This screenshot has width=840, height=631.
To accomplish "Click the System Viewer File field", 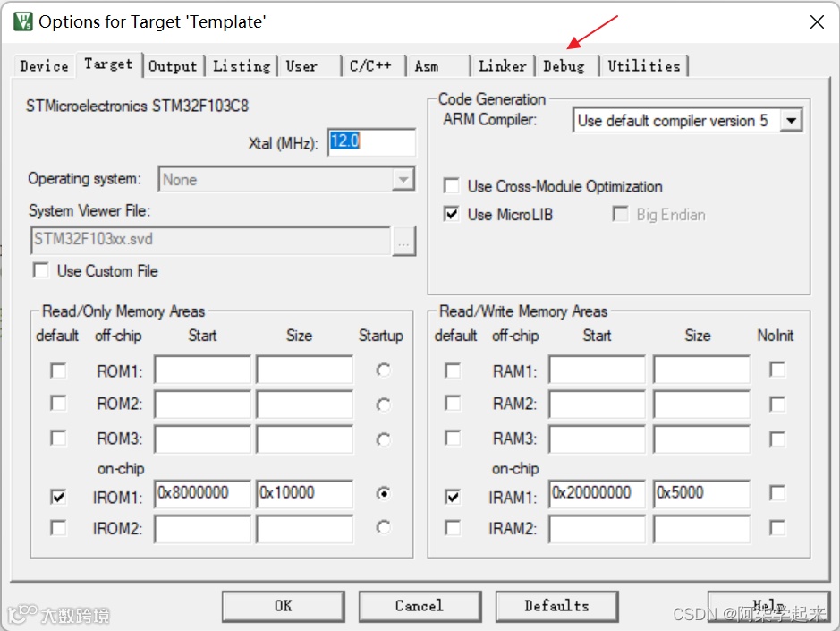I will pos(210,240).
